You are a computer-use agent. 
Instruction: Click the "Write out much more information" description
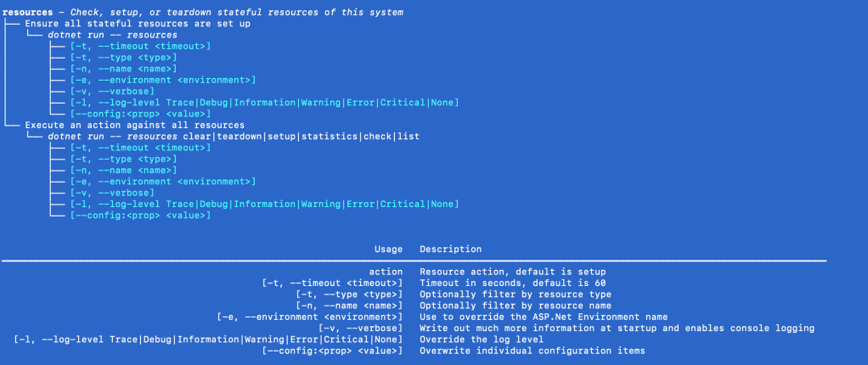coord(617,328)
